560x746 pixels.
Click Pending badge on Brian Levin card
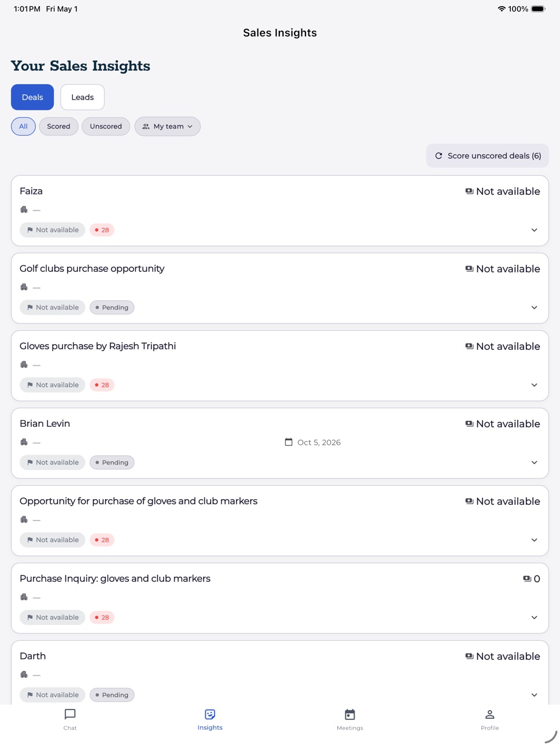(112, 463)
